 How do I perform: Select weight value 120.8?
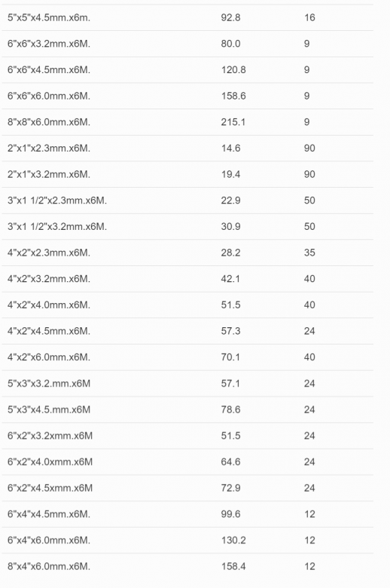tap(233, 70)
